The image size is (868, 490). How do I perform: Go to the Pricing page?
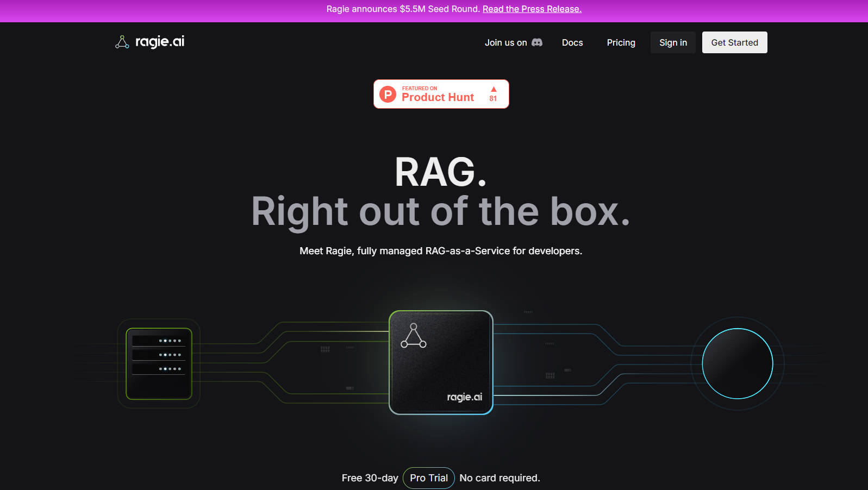pyautogui.click(x=621, y=42)
